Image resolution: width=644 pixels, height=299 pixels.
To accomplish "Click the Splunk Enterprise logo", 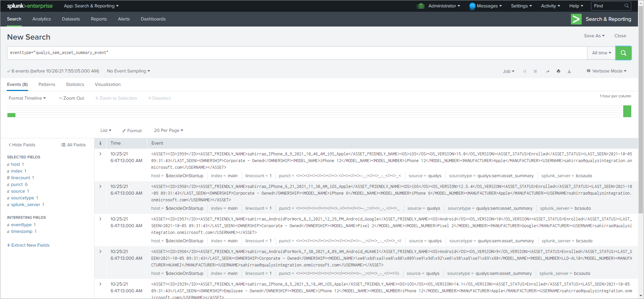I will (x=30, y=6).
